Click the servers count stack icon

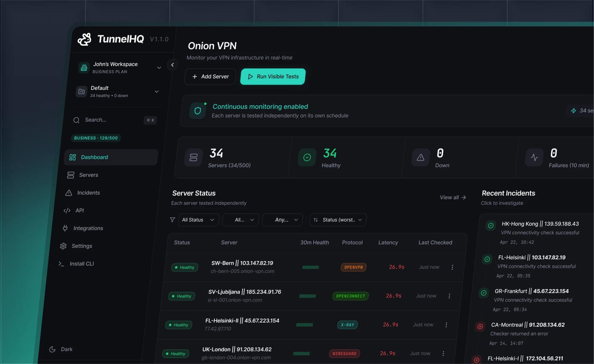pyautogui.click(x=194, y=157)
